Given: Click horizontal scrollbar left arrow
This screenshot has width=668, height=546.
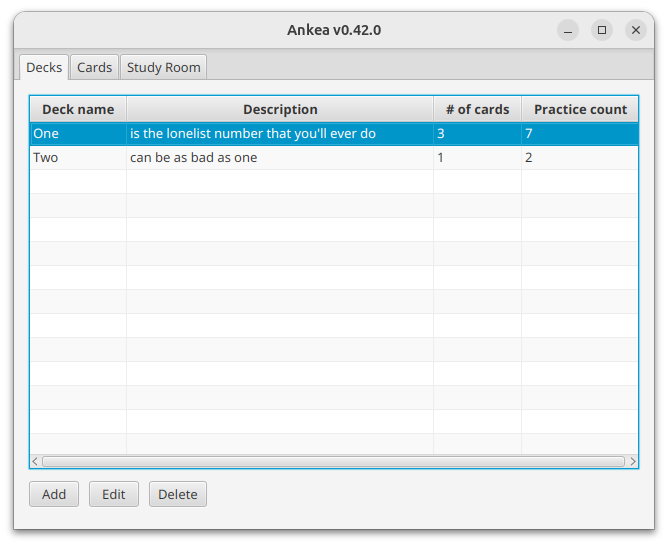Looking at the screenshot, I should tap(35, 461).
